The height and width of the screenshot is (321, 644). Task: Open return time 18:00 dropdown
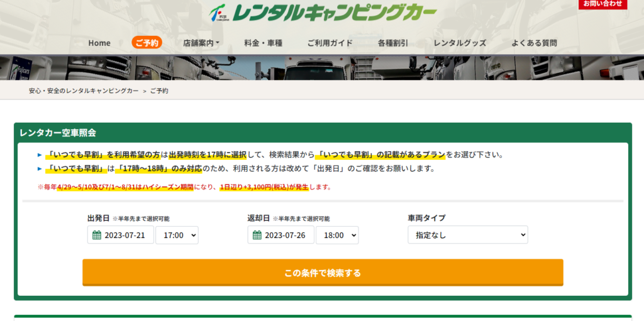tap(337, 235)
